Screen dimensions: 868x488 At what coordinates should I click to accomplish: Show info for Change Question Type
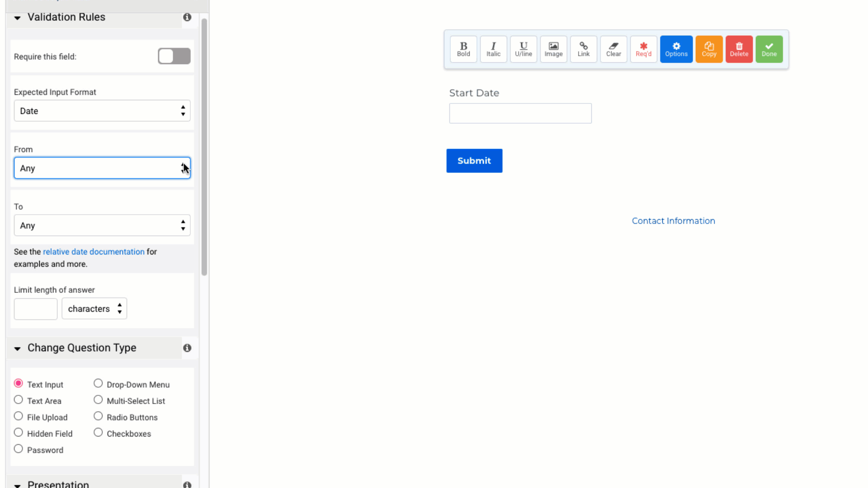click(x=187, y=348)
